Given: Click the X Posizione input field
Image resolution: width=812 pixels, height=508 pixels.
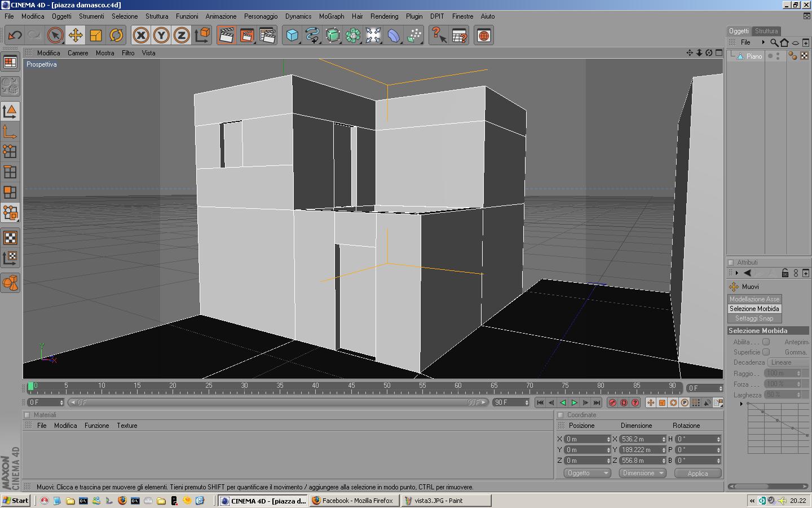Looking at the screenshot, I should [x=587, y=439].
